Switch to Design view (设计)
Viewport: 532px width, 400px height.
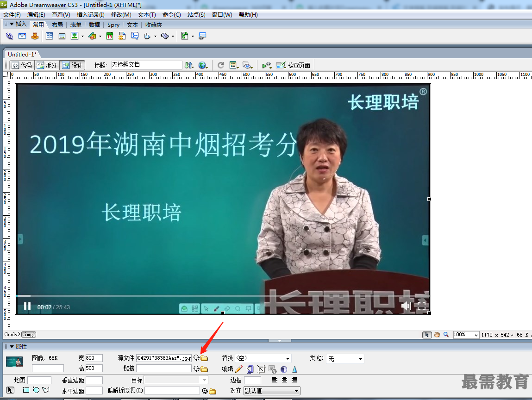[72, 65]
